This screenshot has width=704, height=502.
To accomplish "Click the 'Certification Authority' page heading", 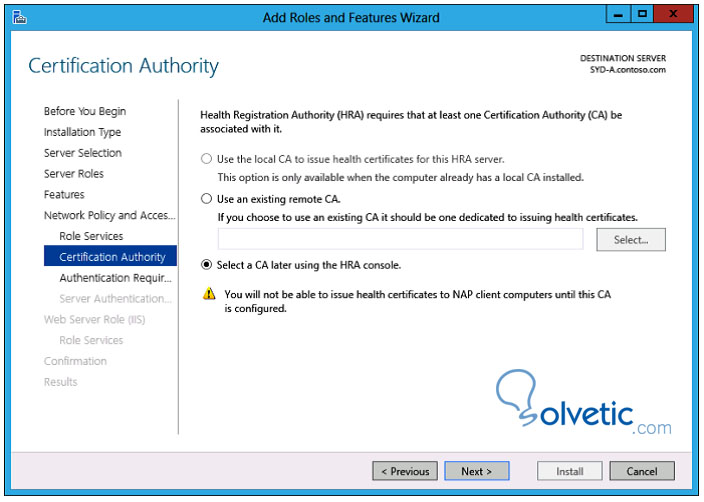I will click(123, 66).
